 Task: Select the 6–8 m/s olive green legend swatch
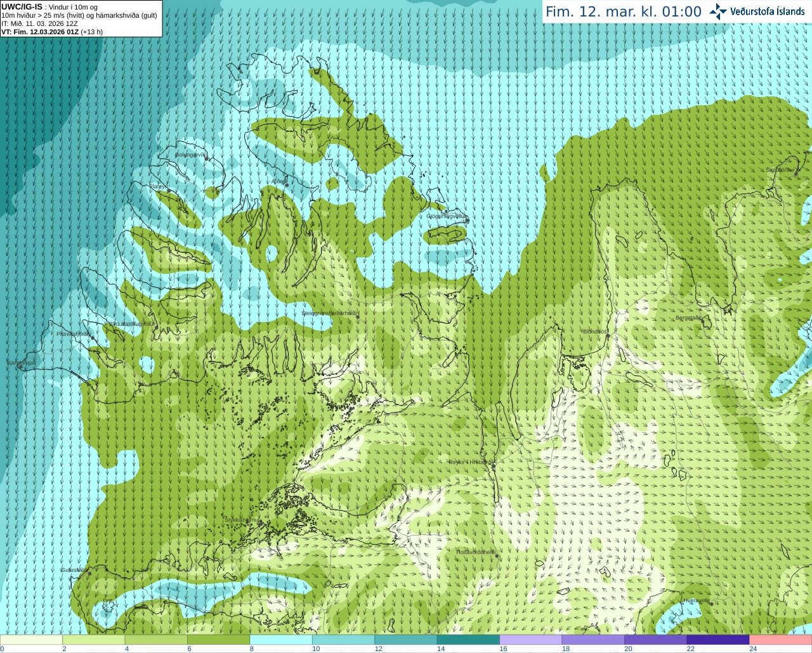click(x=219, y=639)
